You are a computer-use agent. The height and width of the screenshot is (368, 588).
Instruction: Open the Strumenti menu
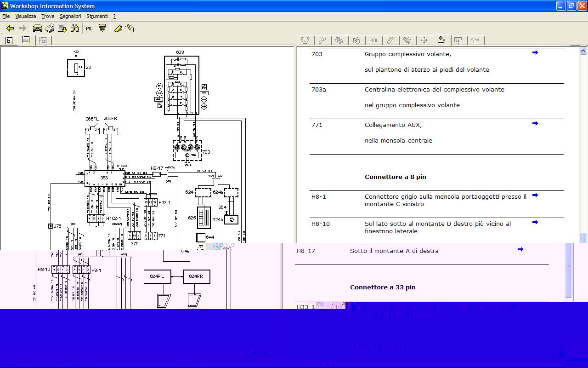click(97, 16)
